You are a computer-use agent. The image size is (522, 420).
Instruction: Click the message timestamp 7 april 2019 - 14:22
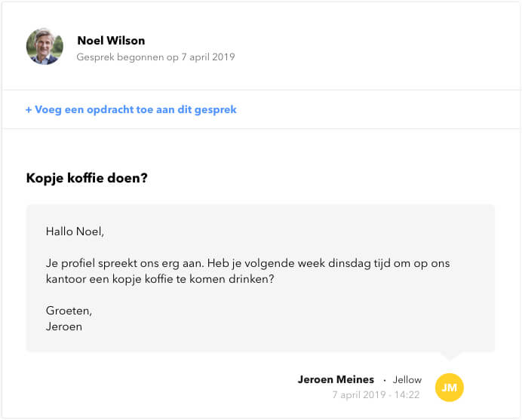point(376,394)
